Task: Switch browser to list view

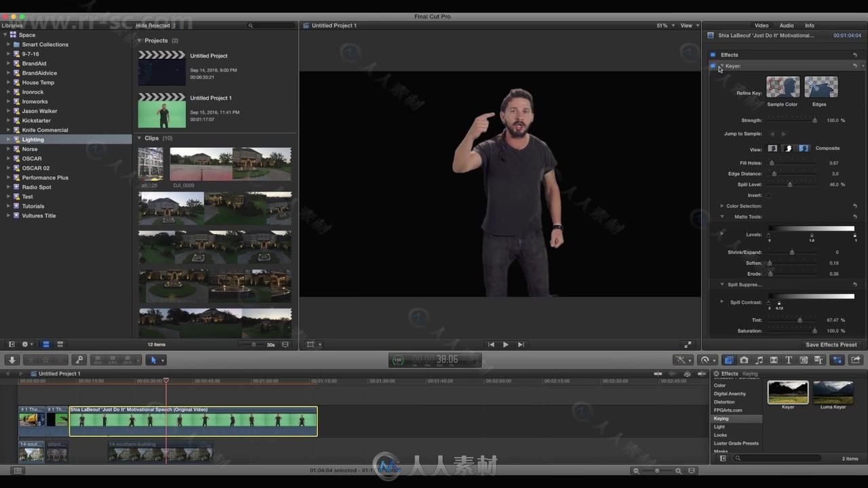Action: point(60,344)
